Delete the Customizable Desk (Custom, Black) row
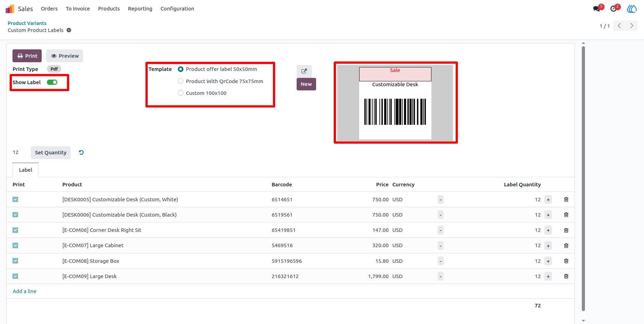This screenshot has width=644, height=324. [566, 215]
